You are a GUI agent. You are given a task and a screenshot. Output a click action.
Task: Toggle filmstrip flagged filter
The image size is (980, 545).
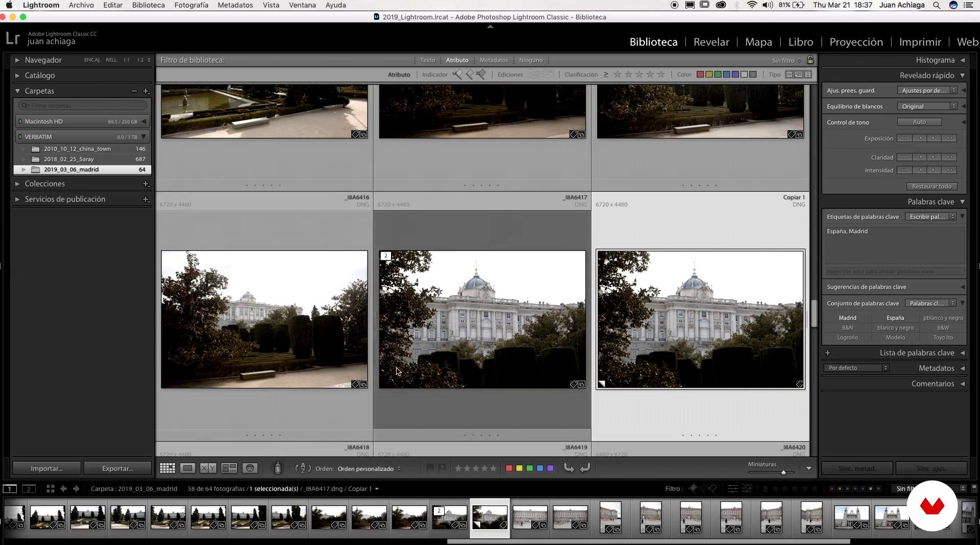click(693, 488)
